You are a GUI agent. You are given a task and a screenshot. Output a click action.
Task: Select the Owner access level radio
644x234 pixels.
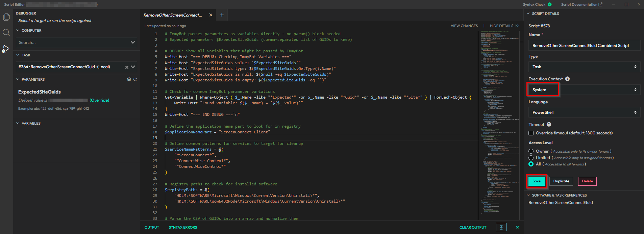coord(531,151)
